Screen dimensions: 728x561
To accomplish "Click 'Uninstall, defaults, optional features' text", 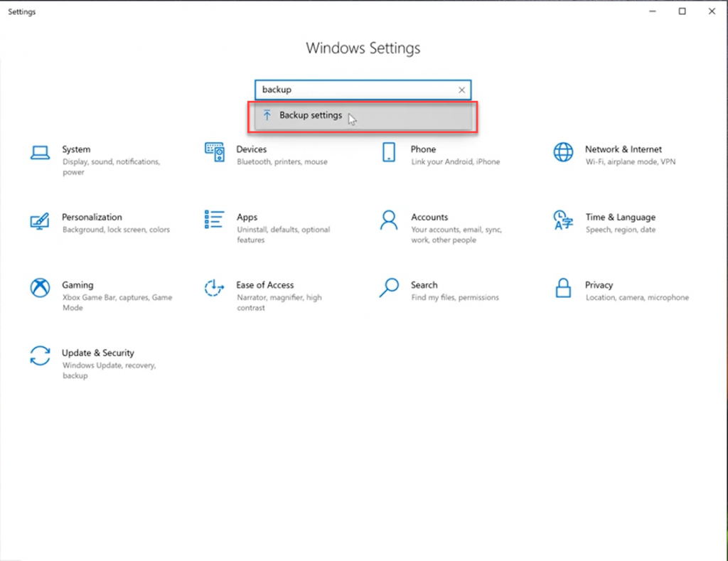I will click(x=283, y=235).
